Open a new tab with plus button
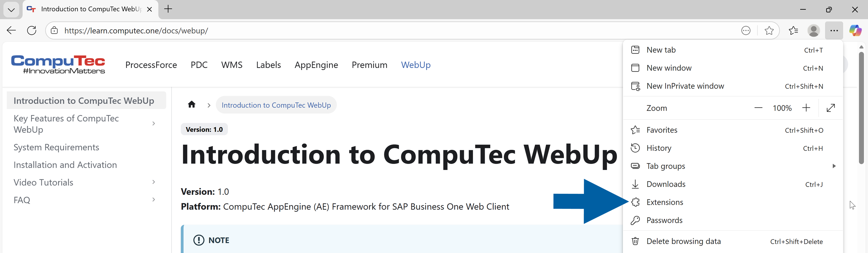The width and height of the screenshot is (868, 253). (168, 9)
